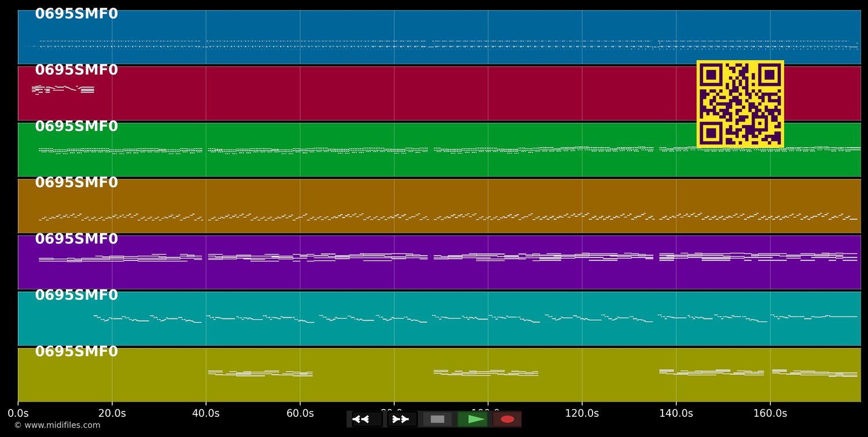Select the olive track's 0695SMF0 label
The height and width of the screenshot is (437, 868).
point(76,352)
